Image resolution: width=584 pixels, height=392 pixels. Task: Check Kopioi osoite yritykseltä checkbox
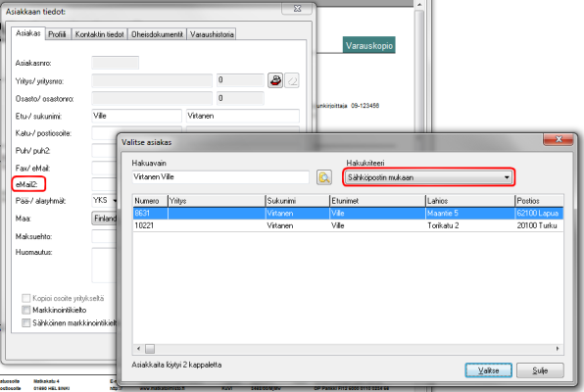coord(26,298)
